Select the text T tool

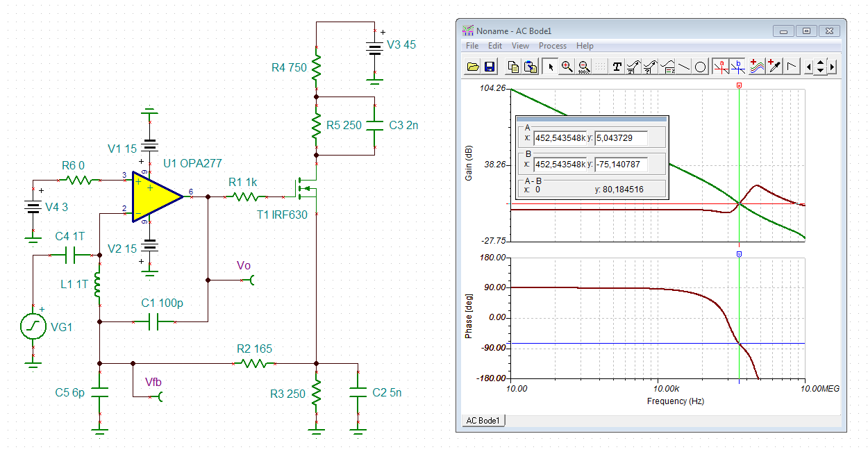pos(617,67)
